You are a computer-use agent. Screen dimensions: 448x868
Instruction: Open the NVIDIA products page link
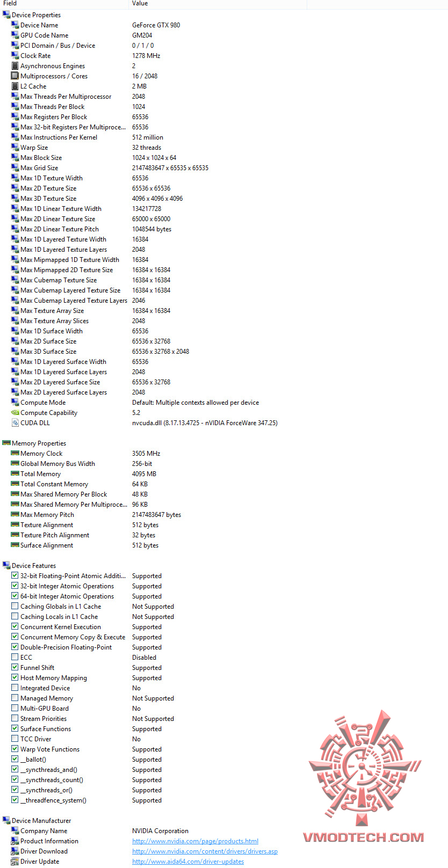[x=195, y=841]
